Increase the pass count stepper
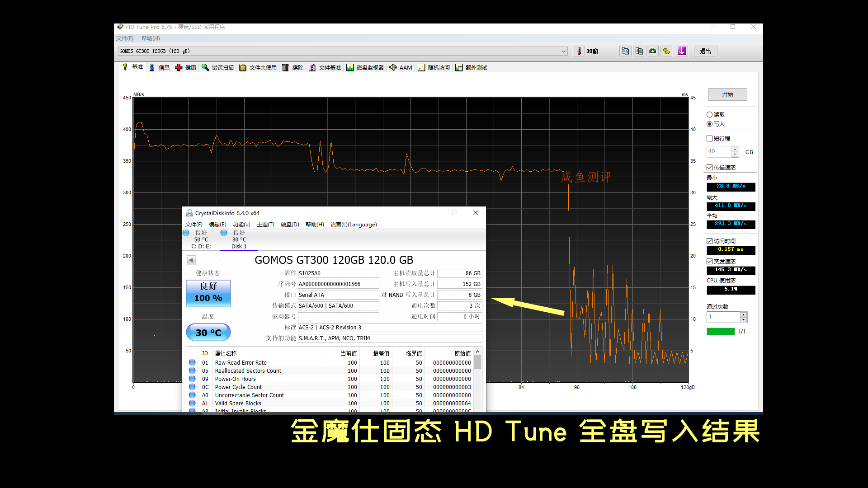 point(743,314)
